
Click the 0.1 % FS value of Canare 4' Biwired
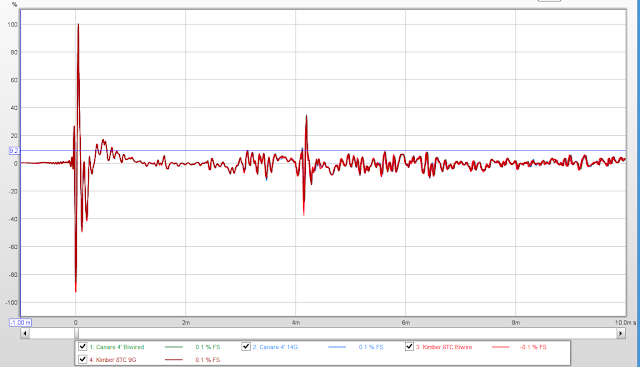click(208, 347)
